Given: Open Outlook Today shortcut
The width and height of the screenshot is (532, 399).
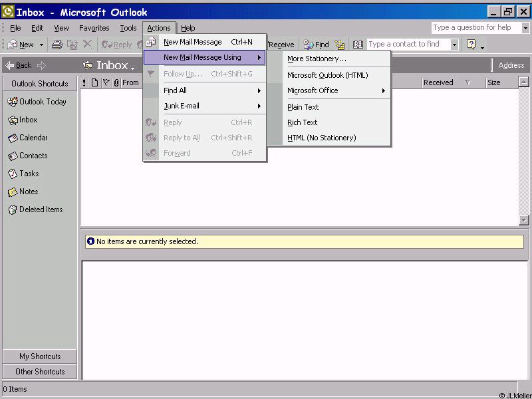Looking at the screenshot, I should coord(37,102).
